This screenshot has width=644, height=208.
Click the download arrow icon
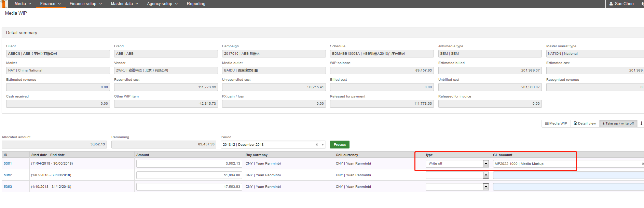(641, 123)
